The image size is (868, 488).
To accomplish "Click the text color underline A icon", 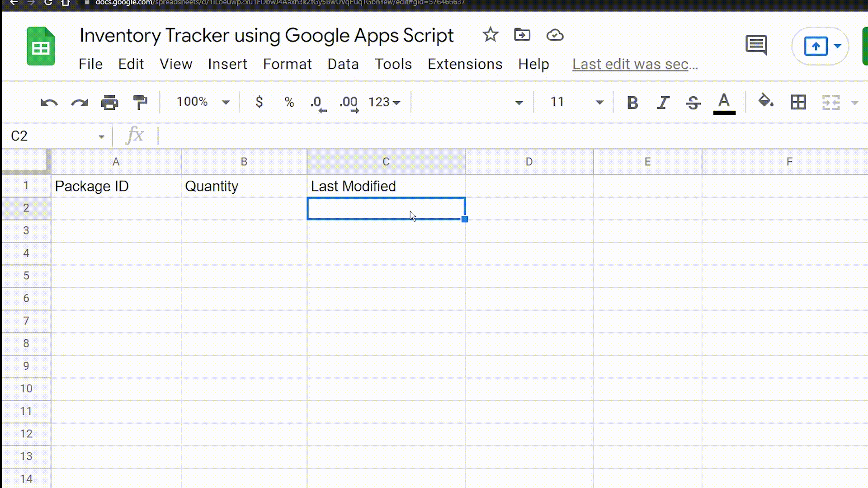I will pos(724,103).
